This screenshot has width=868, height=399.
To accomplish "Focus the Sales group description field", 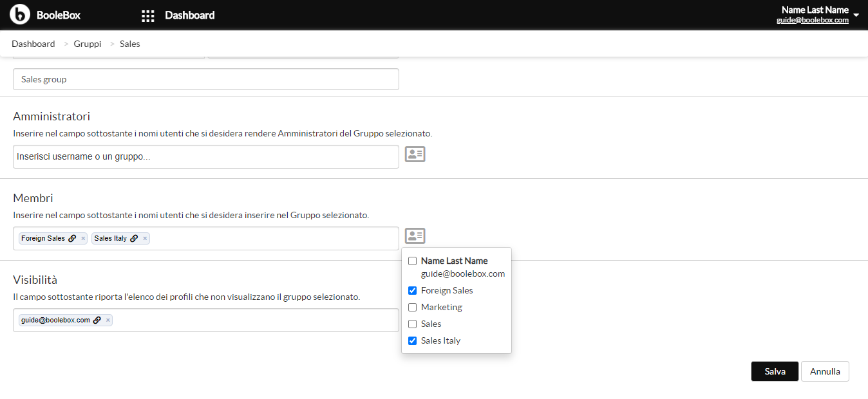I will (206, 79).
